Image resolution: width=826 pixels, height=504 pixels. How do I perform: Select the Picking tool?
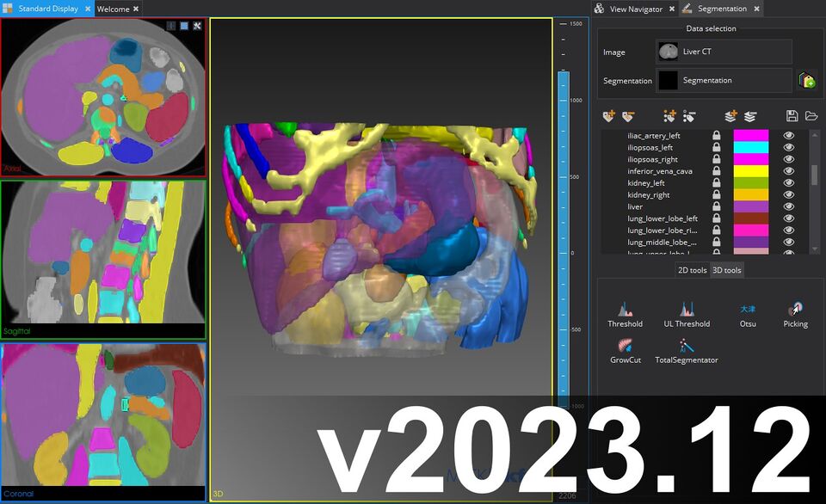(x=795, y=314)
